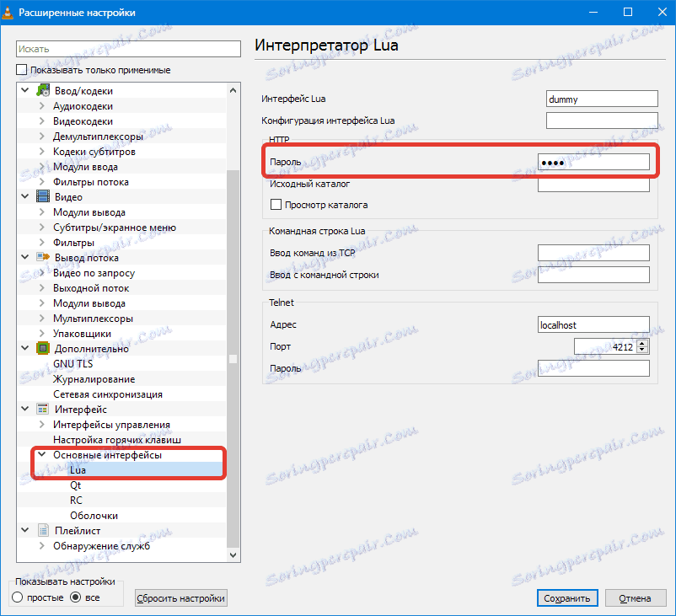Select GNU TLS in the tree
This screenshot has width=676, height=616.
pyautogui.click(x=72, y=364)
